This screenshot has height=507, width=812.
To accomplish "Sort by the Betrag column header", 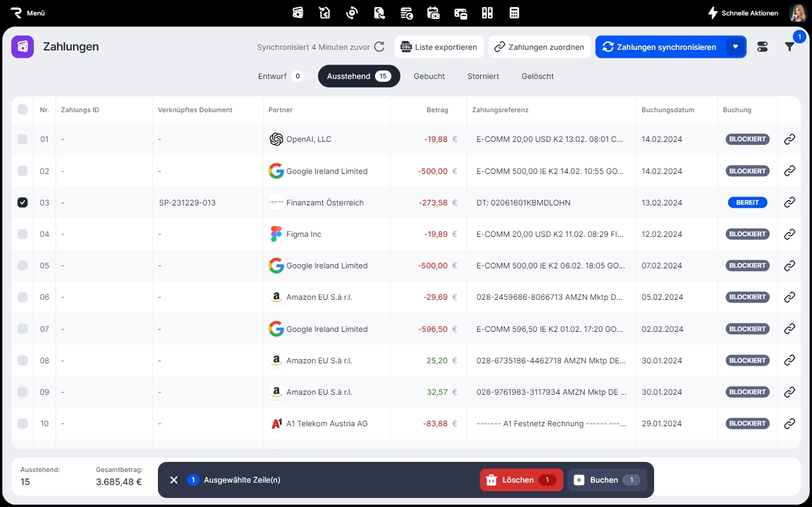I will pos(437,110).
